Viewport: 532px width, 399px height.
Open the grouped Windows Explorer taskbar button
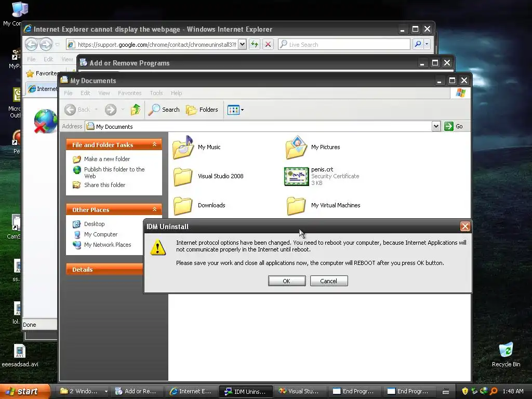click(84, 391)
